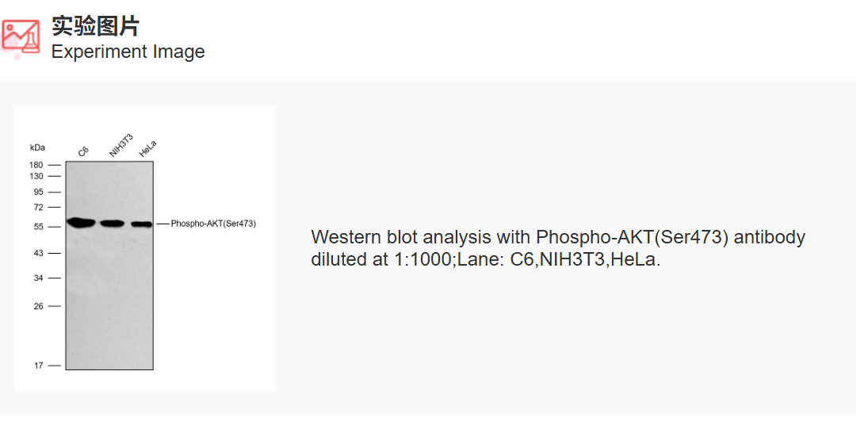Click the Experiment Image subtitle

pos(128,52)
